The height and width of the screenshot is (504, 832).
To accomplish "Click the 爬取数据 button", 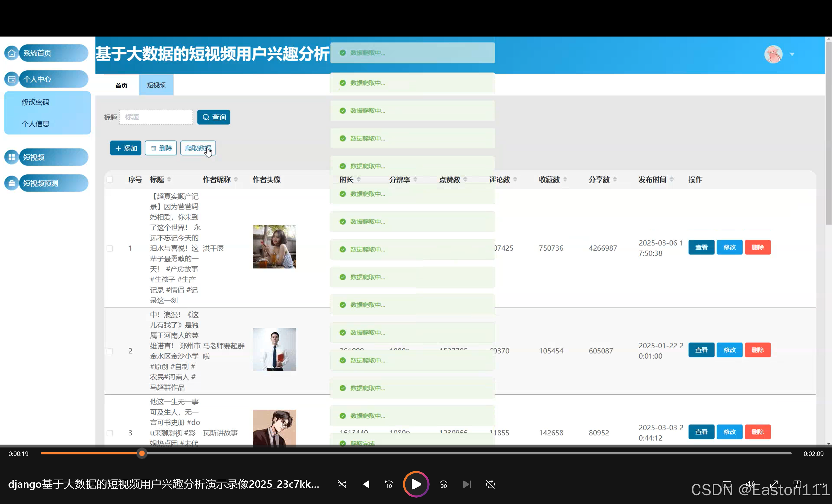I will 198,148.
